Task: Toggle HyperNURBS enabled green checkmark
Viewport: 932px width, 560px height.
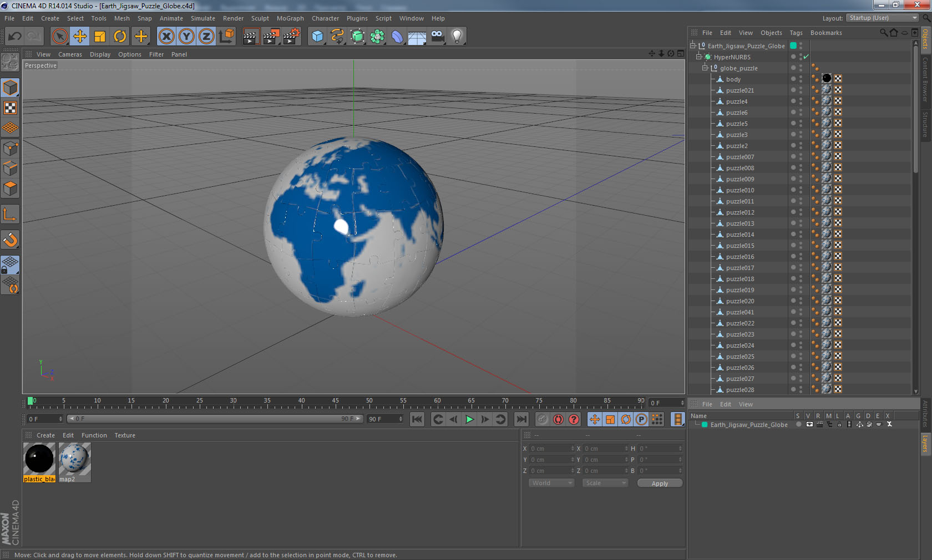Action: click(x=806, y=57)
